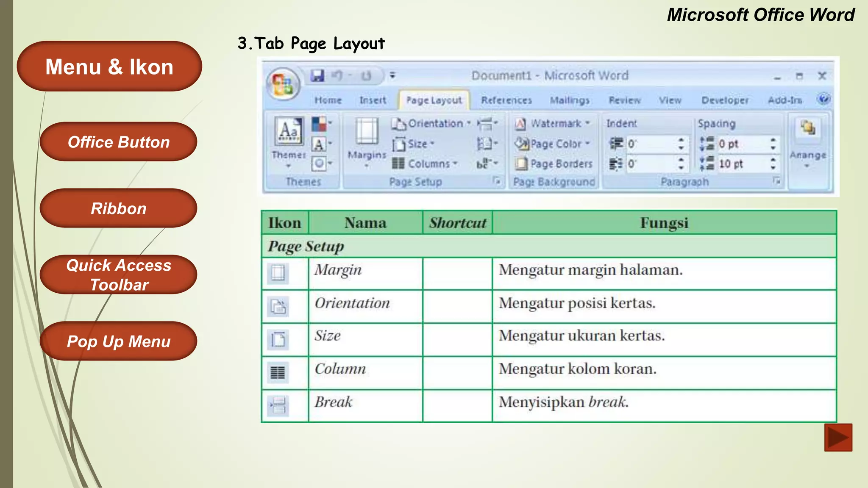Click the Office Button navigation button
Viewport: 868px width, 488px height.
coord(118,141)
